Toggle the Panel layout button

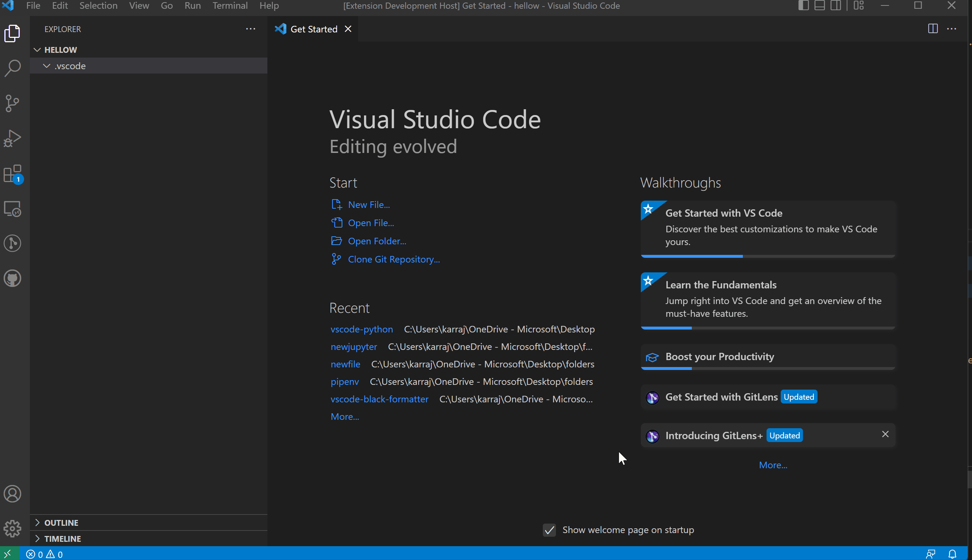click(819, 6)
